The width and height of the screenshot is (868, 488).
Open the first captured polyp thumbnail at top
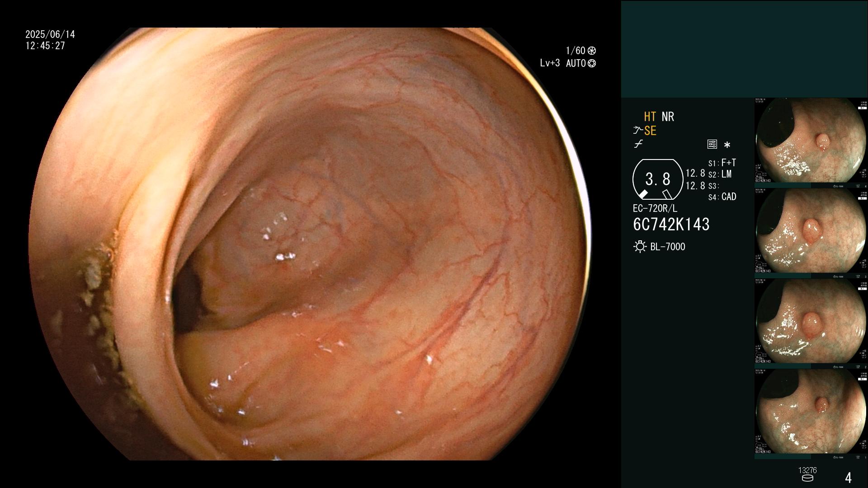click(811, 143)
